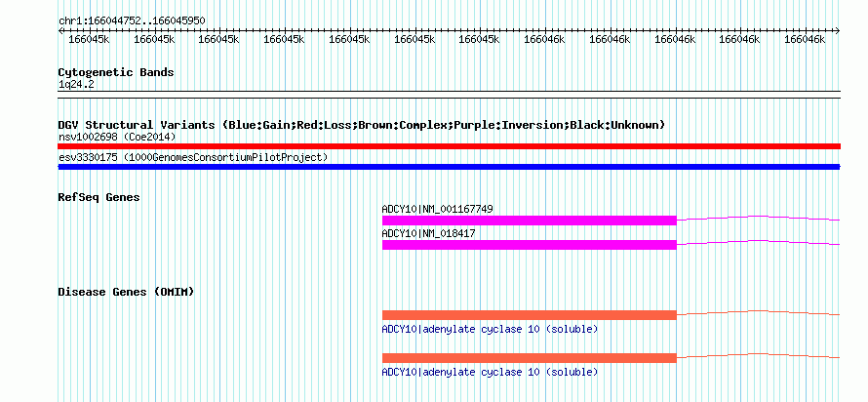Image resolution: width=868 pixels, height=402 pixels.
Task: Open first ADCY10|adenylate cyclase 10 (soluble) link
Action: pyautogui.click(x=490, y=330)
